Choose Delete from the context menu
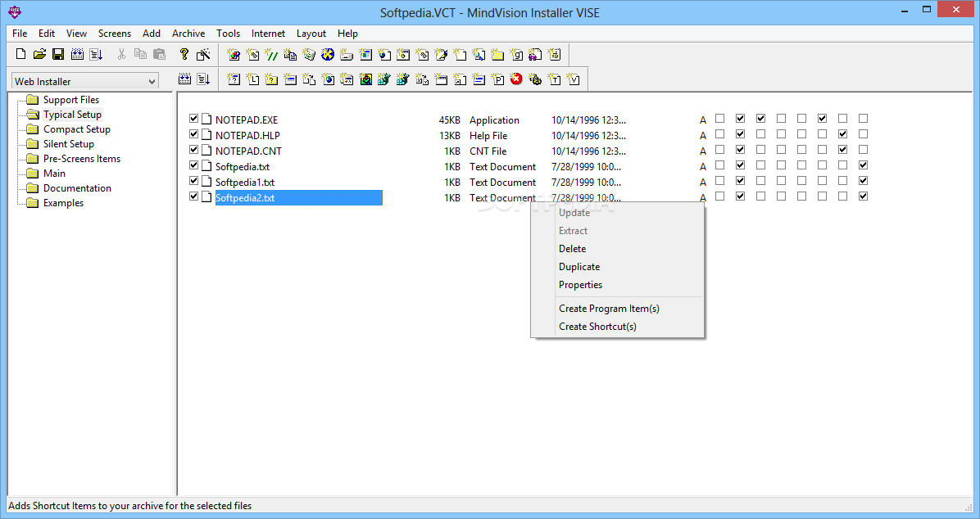The width and height of the screenshot is (980, 519). (628, 249)
